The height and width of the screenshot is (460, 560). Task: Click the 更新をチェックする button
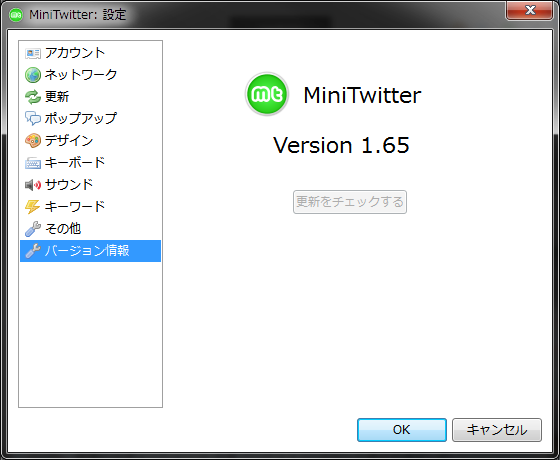pyautogui.click(x=350, y=202)
